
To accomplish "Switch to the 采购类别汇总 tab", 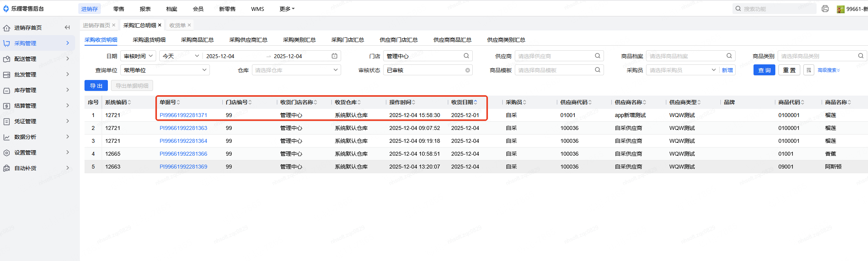I will coord(299,40).
